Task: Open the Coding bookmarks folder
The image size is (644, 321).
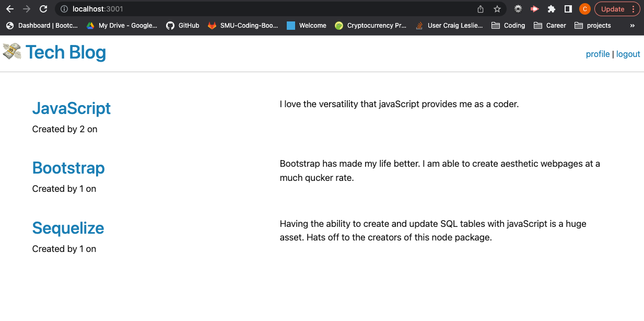Action: pyautogui.click(x=509, y=25)
